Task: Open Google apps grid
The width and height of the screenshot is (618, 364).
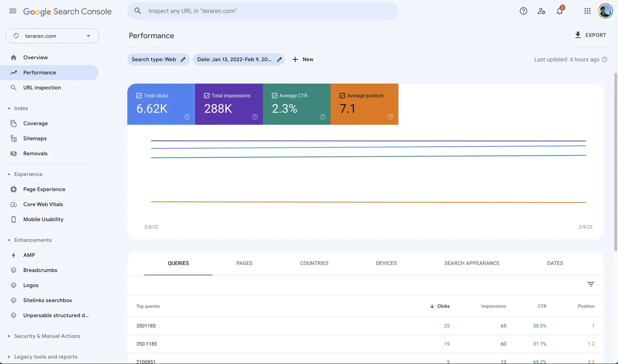Action: (x=587, y=11)
